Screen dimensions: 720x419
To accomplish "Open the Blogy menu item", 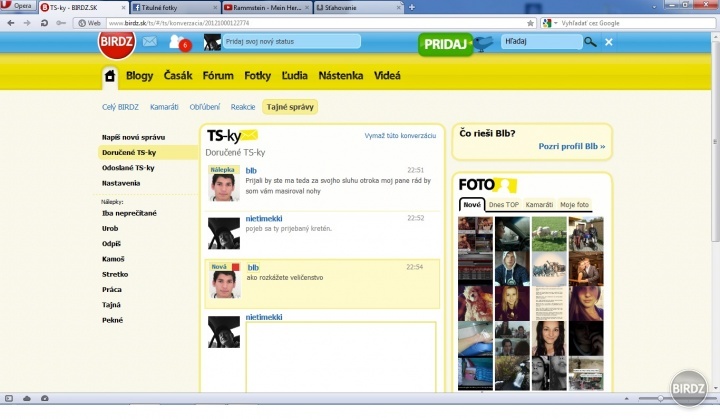I will click(x=140, y=76).
